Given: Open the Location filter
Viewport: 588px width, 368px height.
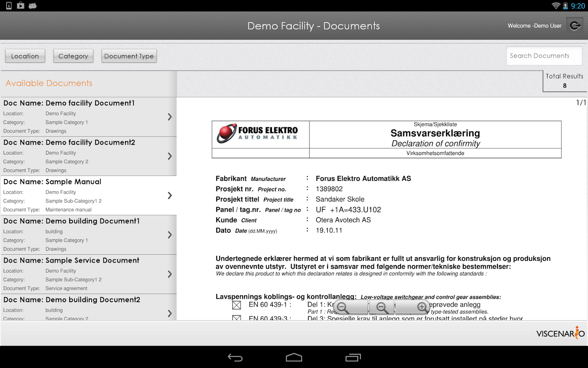Looking at the screenshot, I should (x=25, y=56).
